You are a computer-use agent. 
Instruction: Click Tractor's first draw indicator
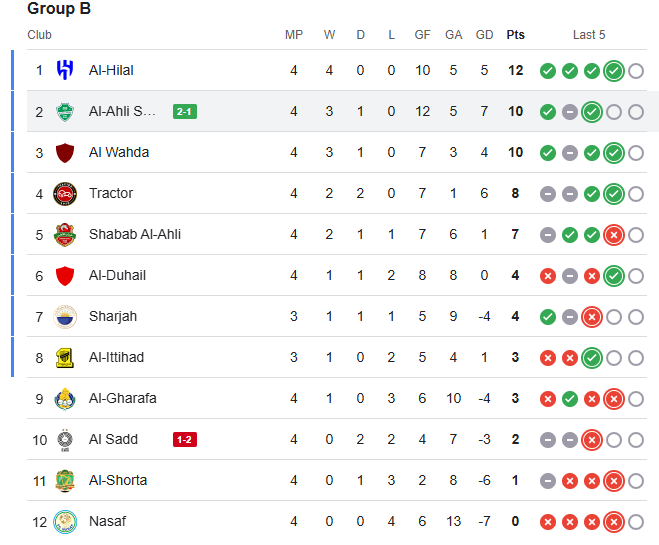click(x=548, y=194)
